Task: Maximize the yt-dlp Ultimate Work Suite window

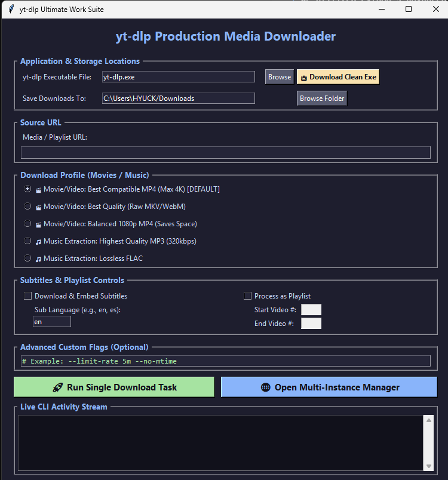Action: pos(409,9)
